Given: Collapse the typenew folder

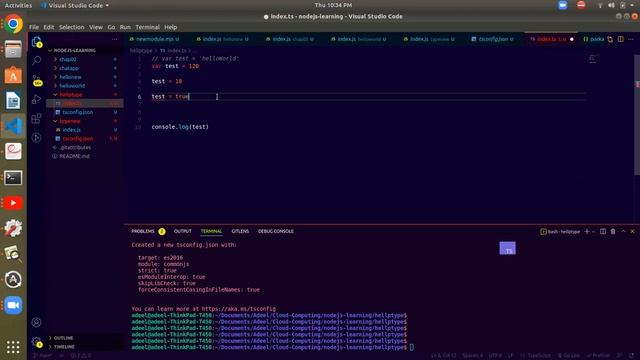Looking at the screenshot, I should (x=69, y=121).
